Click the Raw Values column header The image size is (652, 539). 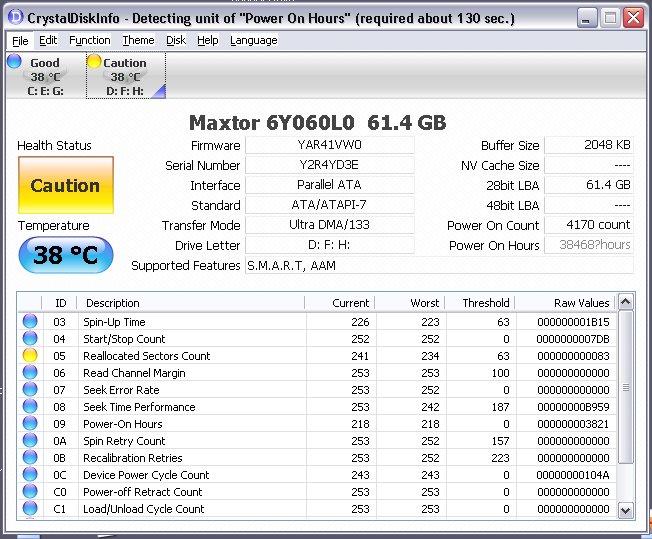click(x=566, y=303)
